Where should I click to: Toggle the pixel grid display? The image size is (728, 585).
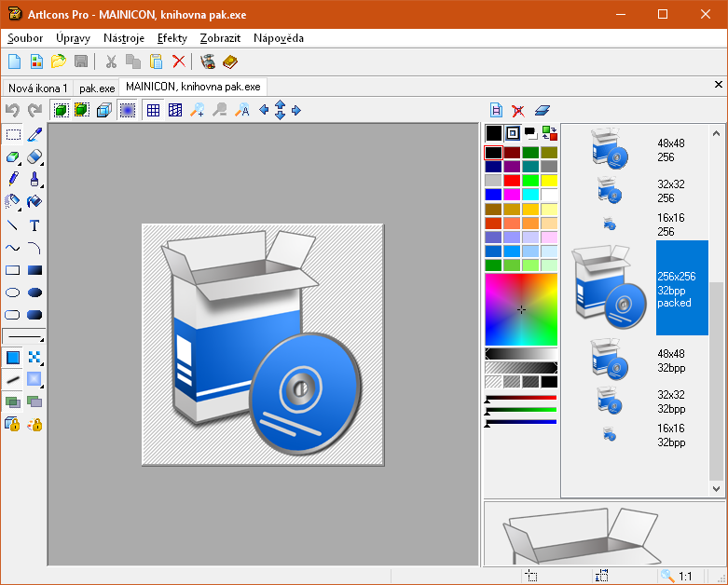[x=153, y=110]
